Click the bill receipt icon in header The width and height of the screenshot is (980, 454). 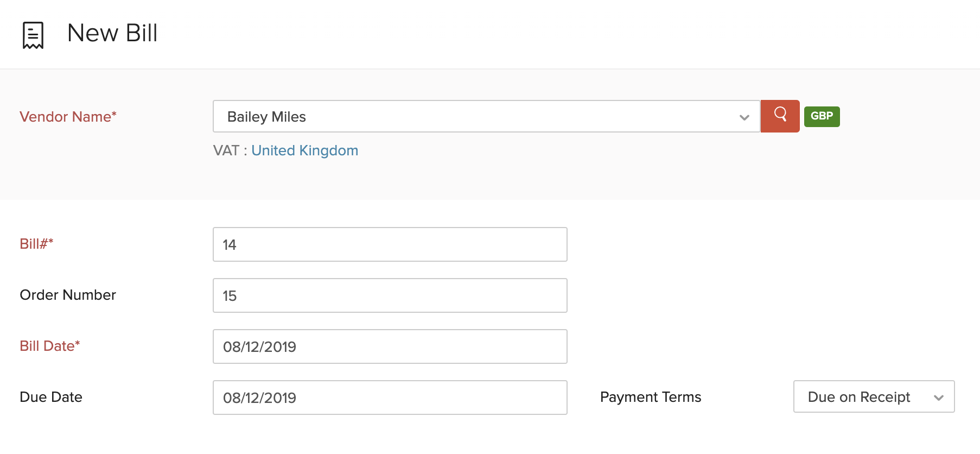click(33, 35)
